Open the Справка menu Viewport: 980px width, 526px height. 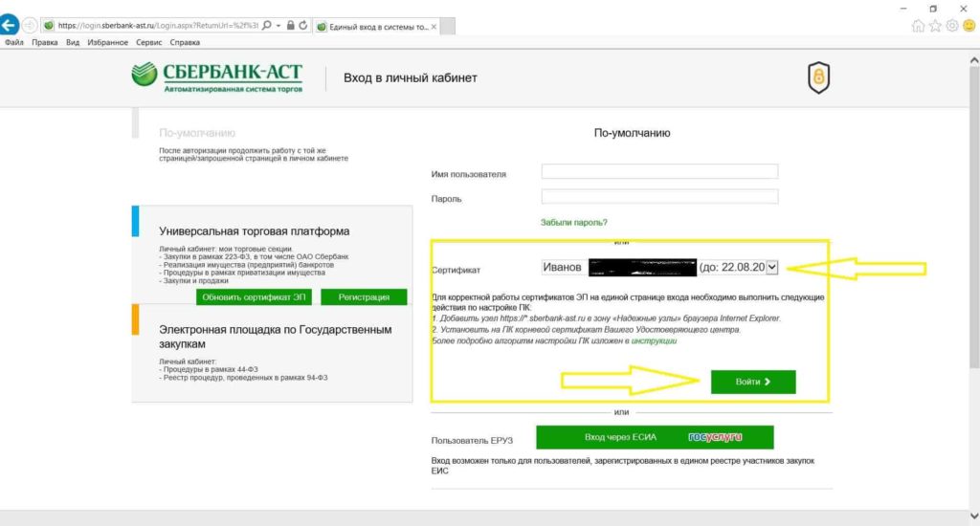[185, 42]
